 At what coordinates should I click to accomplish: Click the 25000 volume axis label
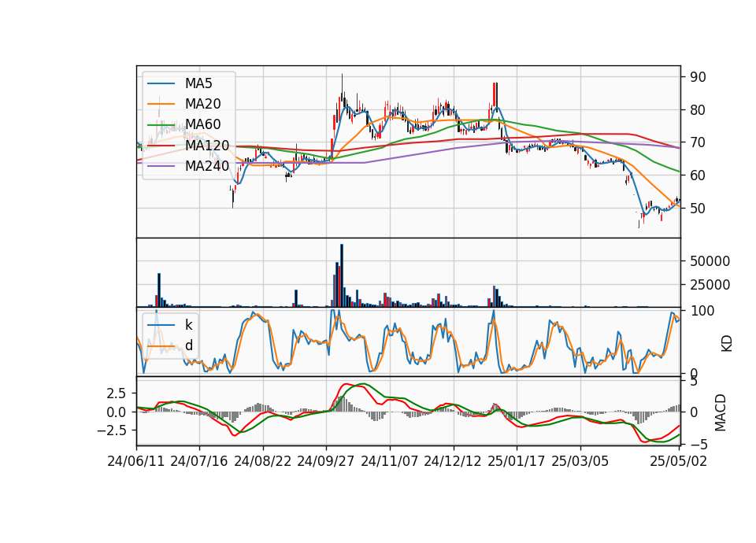710,285
